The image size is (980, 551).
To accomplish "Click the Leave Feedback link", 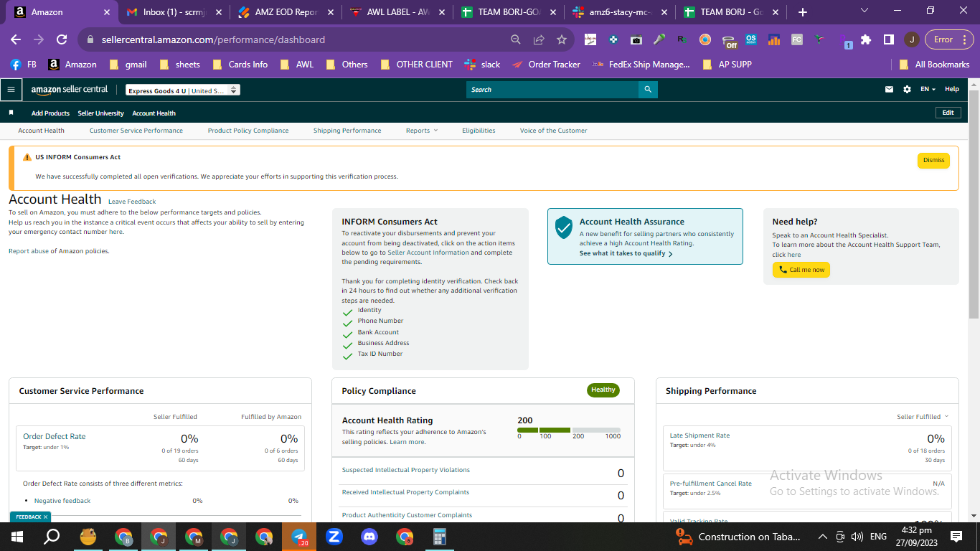I will pos(132,202).
